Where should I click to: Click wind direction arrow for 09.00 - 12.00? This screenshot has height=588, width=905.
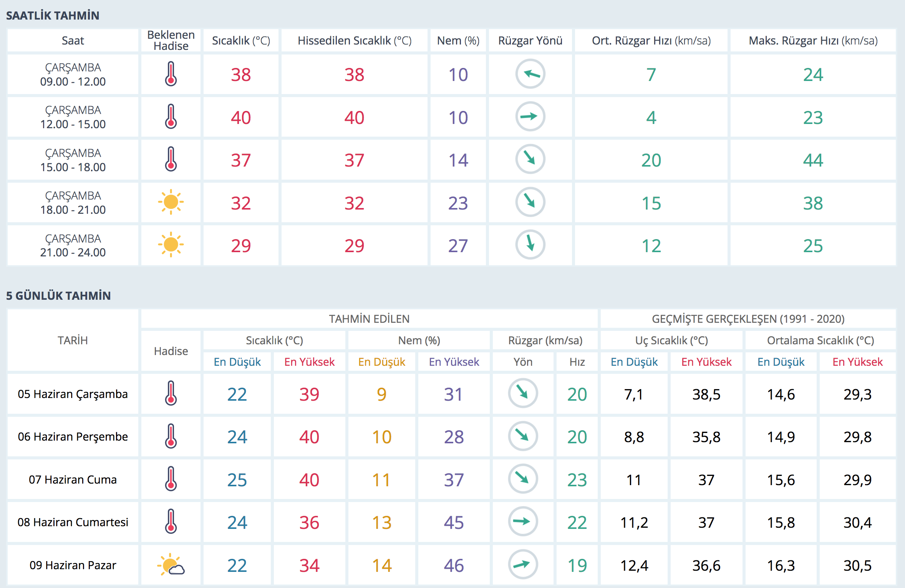click(x=530, y=74)
